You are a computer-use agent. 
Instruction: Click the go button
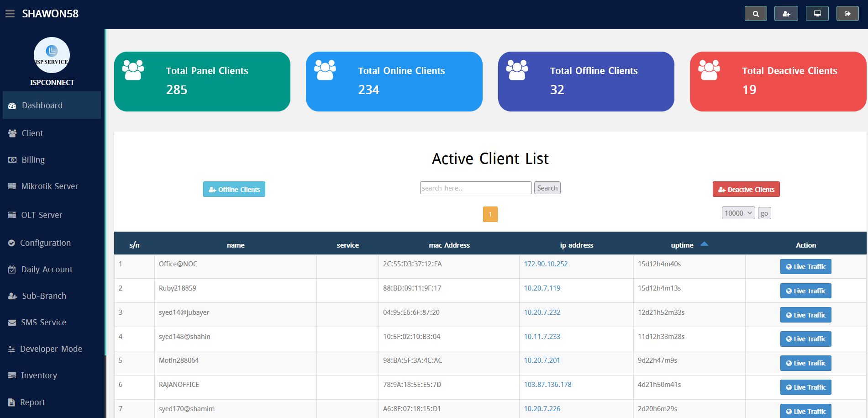[x=764, y=213]
